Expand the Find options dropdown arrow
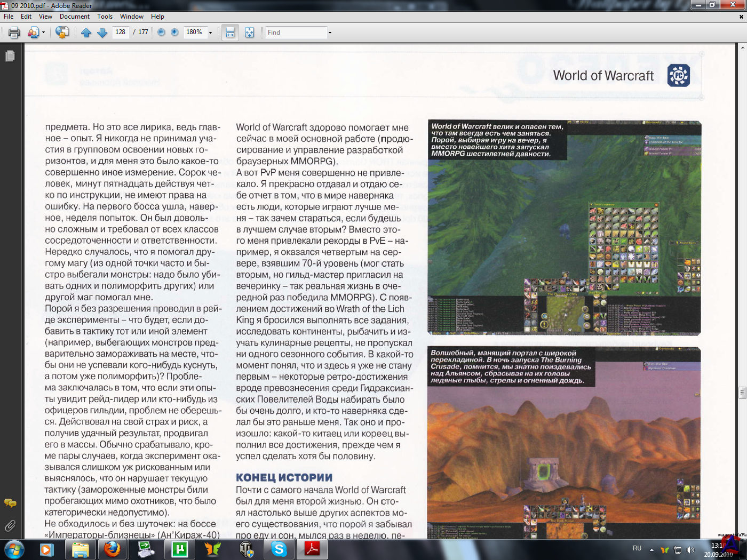 (x=330, y=33)
